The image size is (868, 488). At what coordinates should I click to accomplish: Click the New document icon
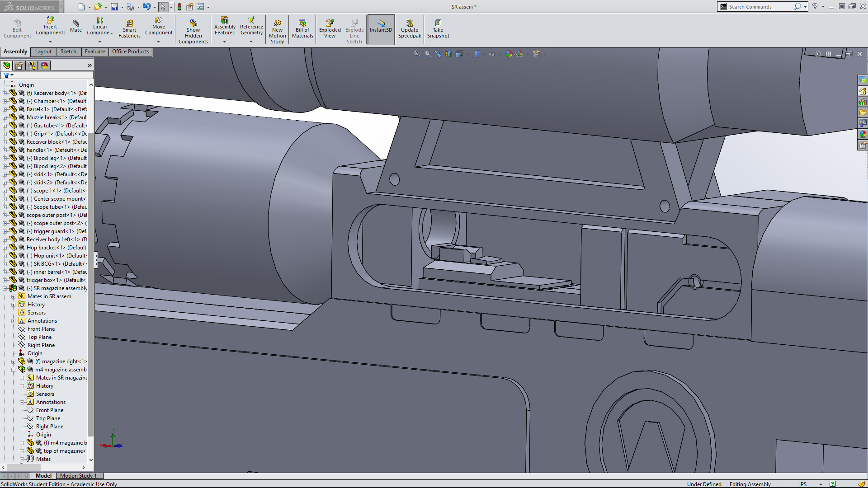coord(81,7)
